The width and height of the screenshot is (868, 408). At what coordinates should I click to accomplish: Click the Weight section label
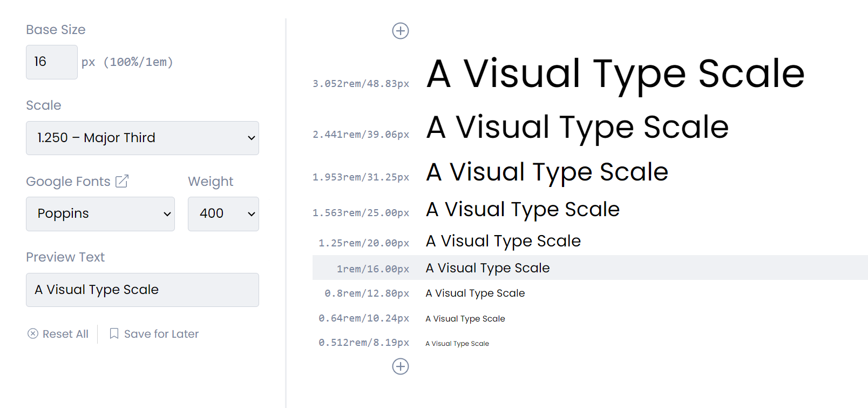211,182
